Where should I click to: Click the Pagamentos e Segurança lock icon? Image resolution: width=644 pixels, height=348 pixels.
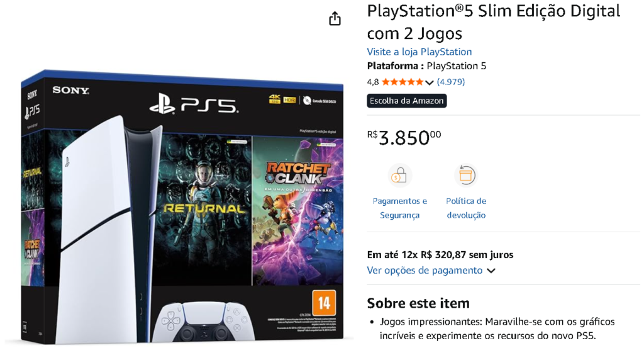pyautogui.click(x=399, y=176)
